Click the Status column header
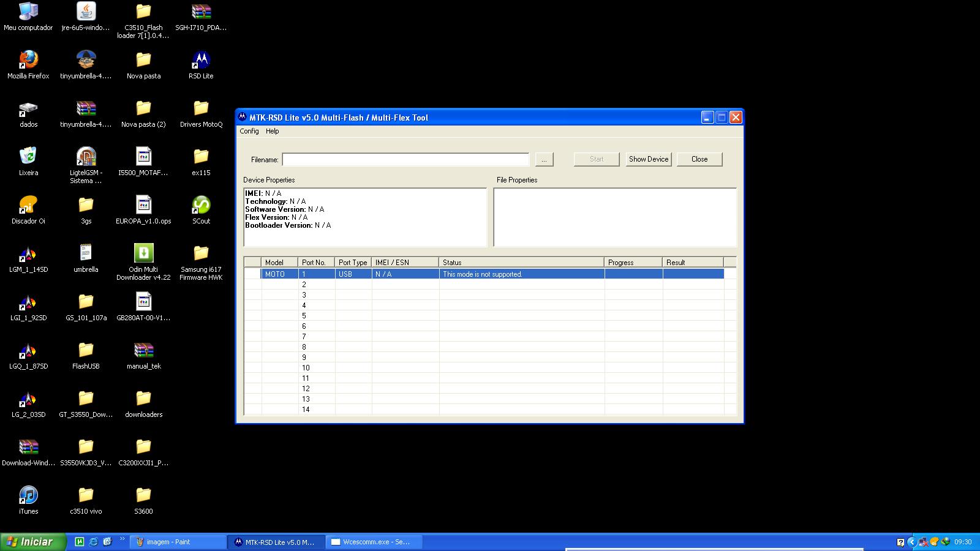 coord(521,263)
